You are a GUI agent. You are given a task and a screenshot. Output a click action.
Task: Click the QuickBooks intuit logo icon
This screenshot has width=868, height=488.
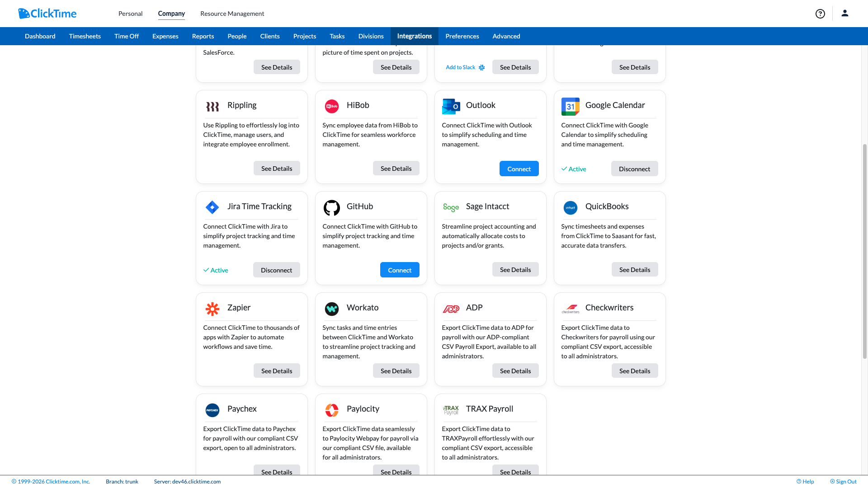pyautogui.click(x=571, y=208)
